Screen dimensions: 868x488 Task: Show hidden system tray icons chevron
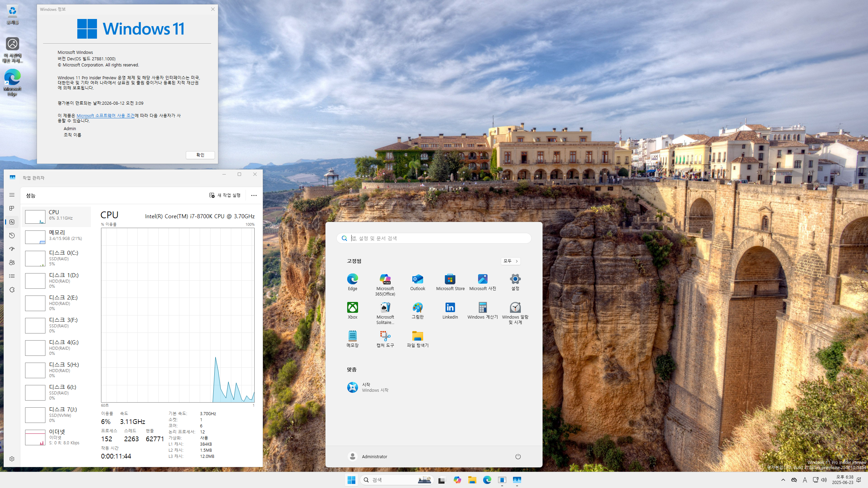click(x=783, y=480)
